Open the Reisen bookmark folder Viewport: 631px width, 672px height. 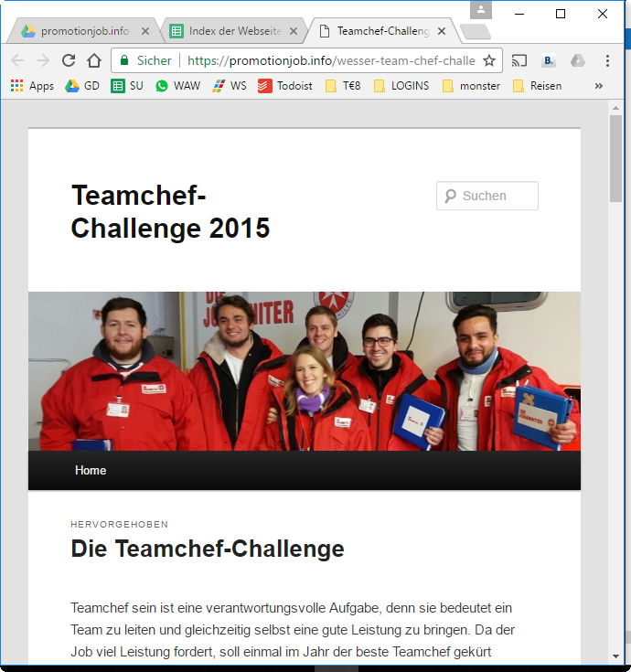(x=537, y=86)
